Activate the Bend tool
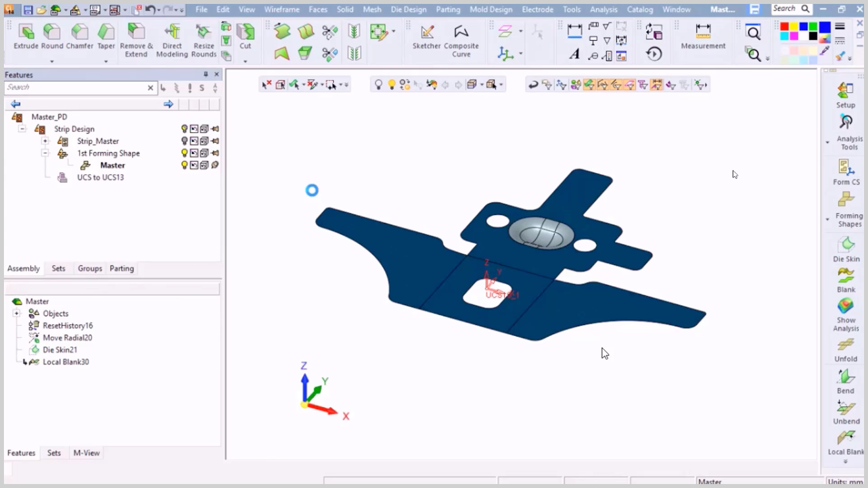The image size is (868, 488). click(x=846, y=381)
